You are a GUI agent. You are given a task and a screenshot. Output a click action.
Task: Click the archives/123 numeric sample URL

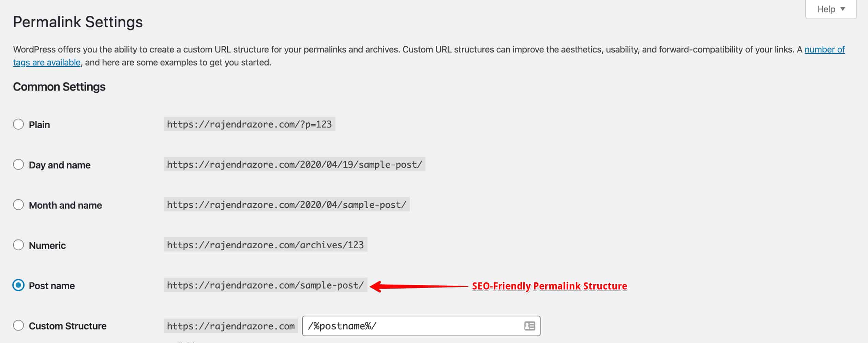pos(265,245)
